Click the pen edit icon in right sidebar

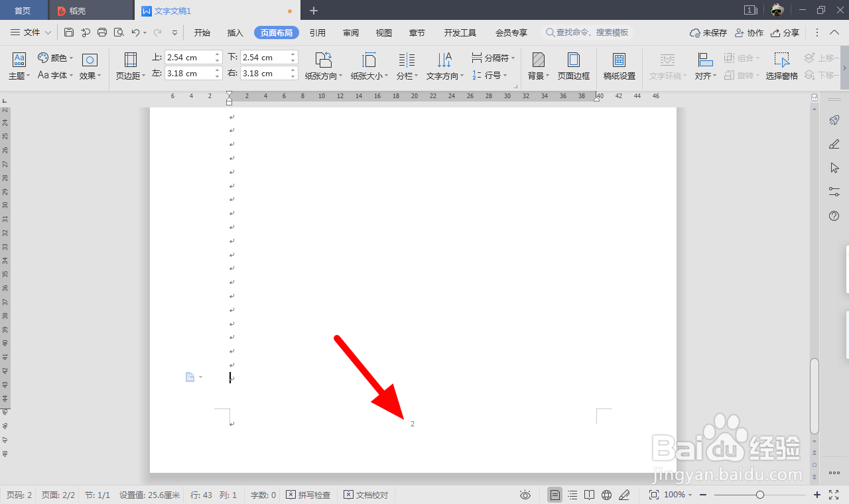coord(834,144)
